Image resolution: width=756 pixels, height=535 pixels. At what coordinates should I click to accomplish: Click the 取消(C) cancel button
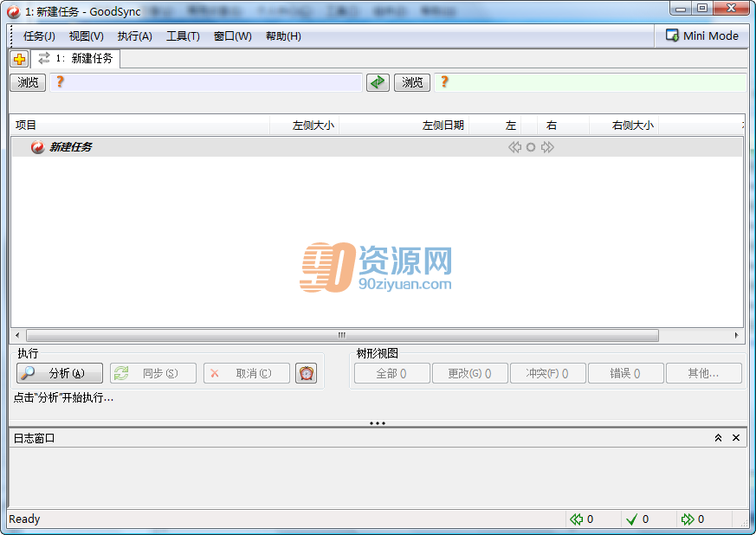(247, 373)
